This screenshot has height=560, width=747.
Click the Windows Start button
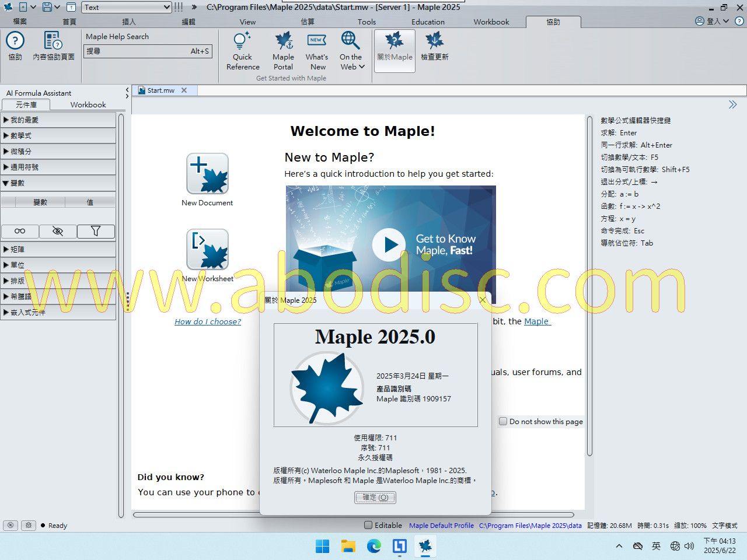point(322,546)
